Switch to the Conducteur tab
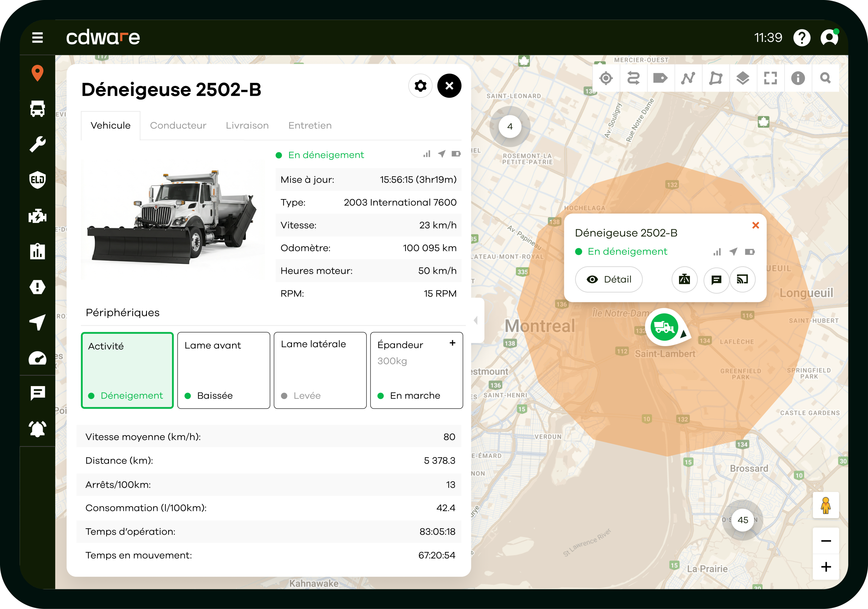868x609 pixels. click(178, 126)
